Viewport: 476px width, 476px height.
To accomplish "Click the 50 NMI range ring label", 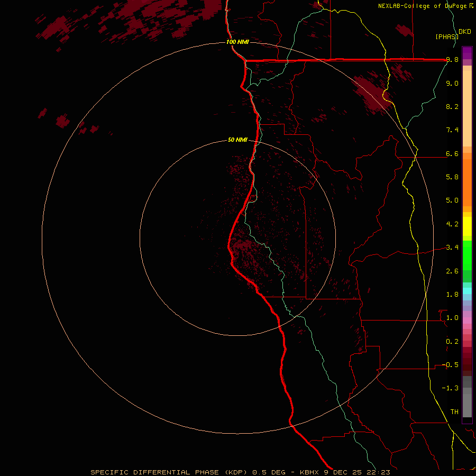I will (x=237, y=140).
